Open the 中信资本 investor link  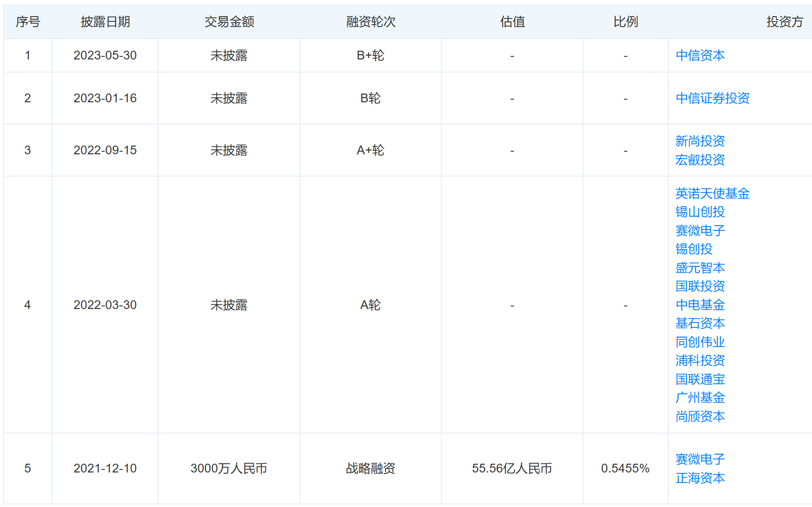700,56
